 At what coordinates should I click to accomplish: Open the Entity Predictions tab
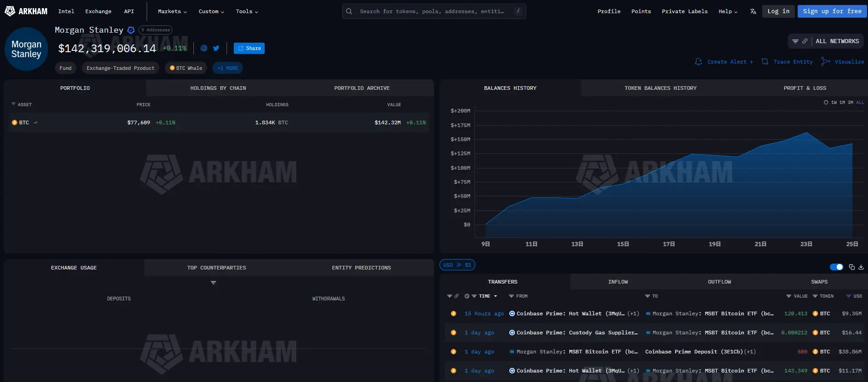click(x=361, y=268)
